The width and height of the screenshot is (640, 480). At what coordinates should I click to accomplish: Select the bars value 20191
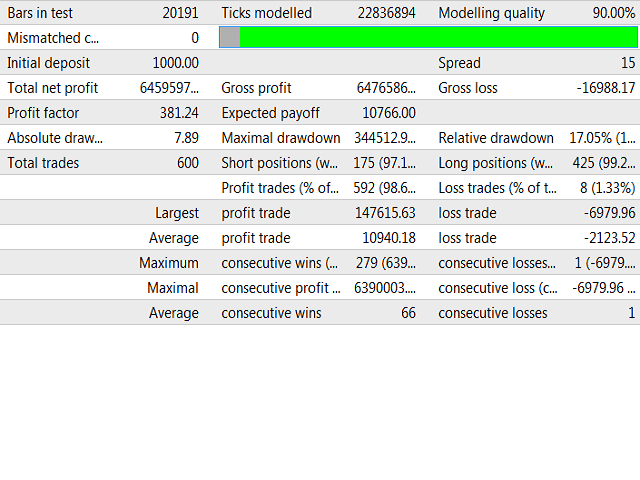click(180, 13)
